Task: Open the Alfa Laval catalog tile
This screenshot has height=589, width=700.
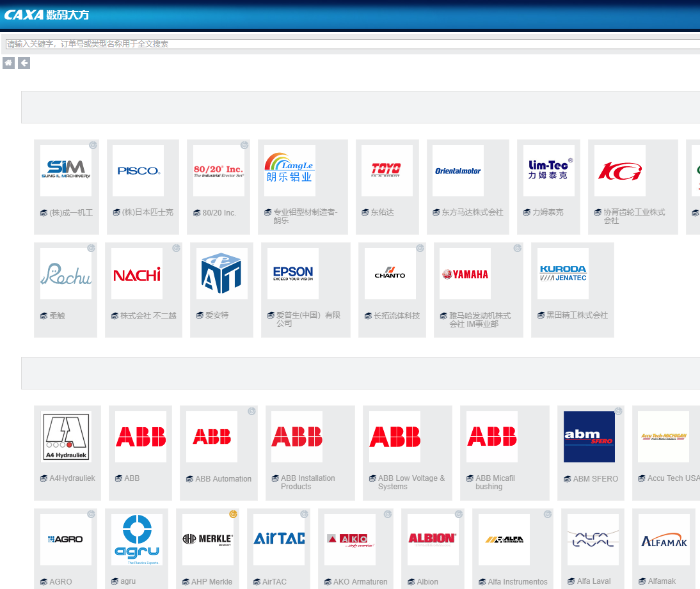Action: point(593,547)
